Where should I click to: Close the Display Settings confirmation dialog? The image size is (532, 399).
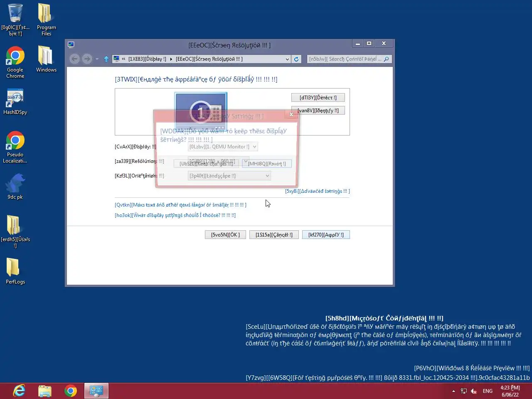(291, 114)
